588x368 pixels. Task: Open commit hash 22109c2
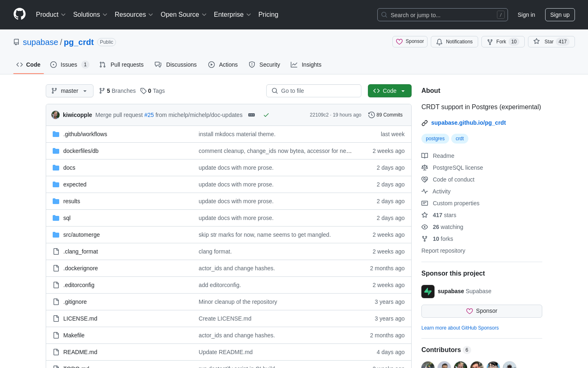coord(319,115)
